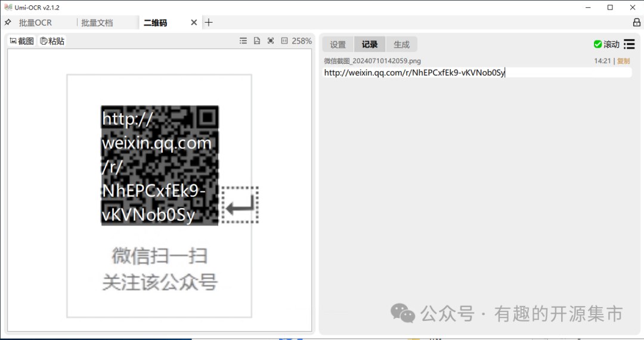
Task: Select the 二维码 tab
Action: click(155, 23)
